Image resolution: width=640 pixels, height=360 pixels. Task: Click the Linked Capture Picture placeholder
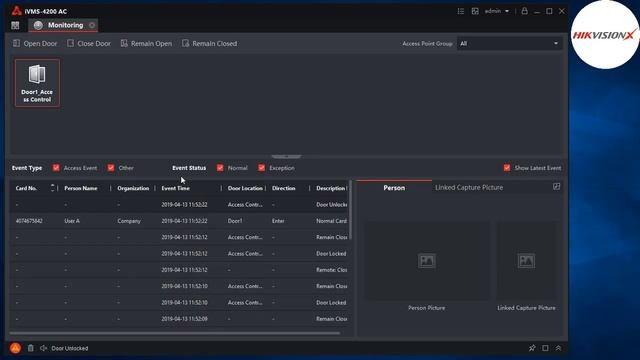526,261
